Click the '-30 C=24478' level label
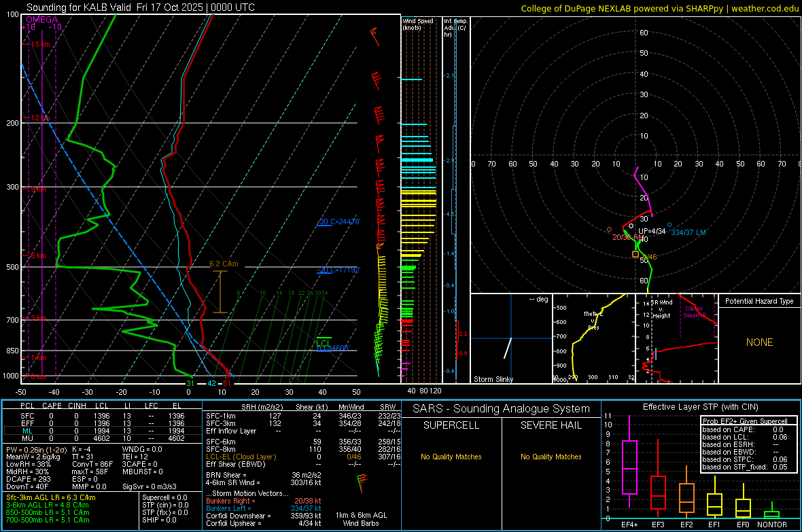 point(338,221)
